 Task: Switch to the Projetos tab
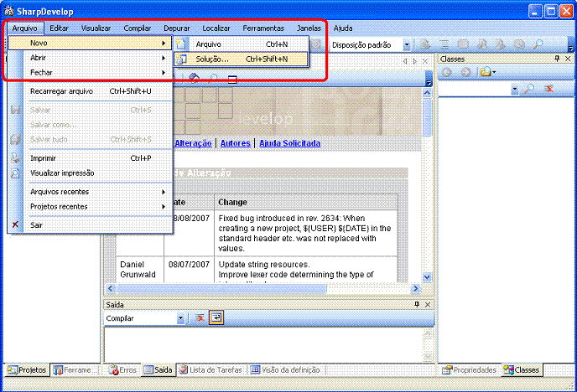coord(27,370)
